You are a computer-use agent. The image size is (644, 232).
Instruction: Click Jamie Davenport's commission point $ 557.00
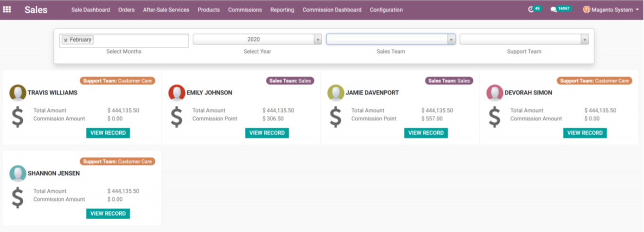tap(432, 119)
